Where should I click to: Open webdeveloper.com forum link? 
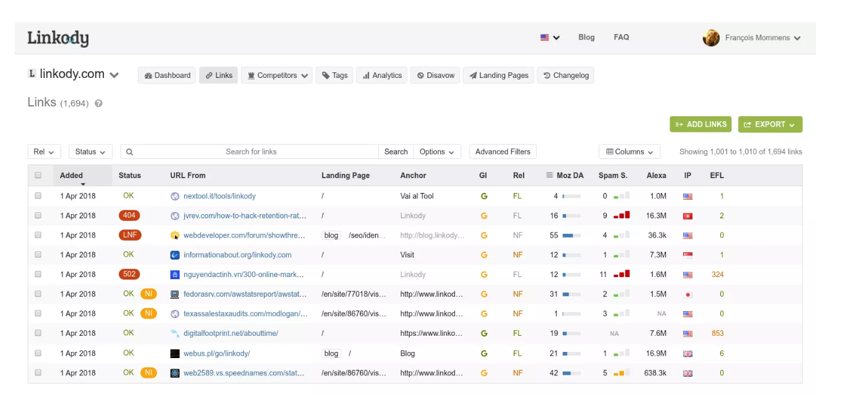pos(245,235)
